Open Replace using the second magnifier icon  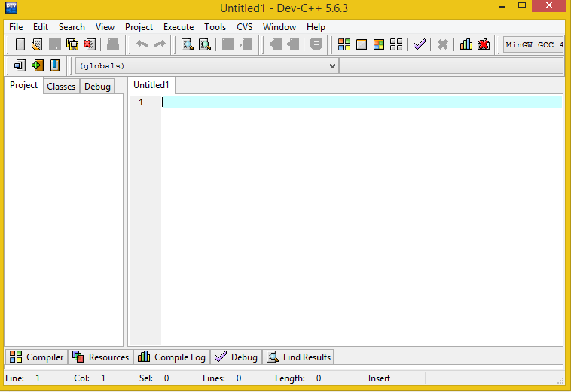click(x=205, y=44)
